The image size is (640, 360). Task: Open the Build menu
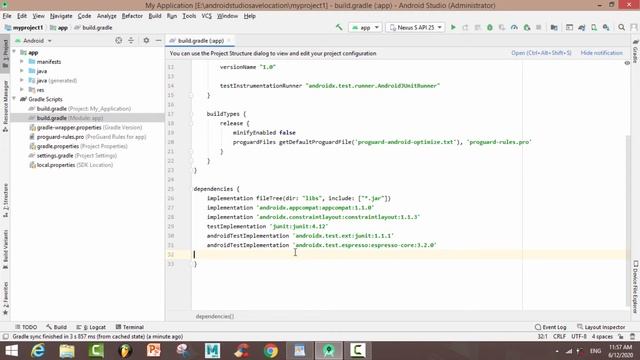[155, 16]
